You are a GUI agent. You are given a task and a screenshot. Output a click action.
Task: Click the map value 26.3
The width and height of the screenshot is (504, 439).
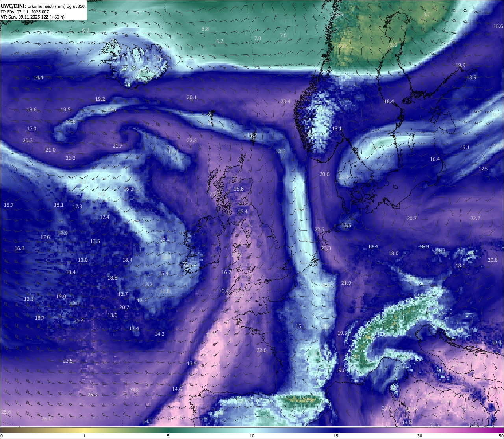pyautogui.click(x=92, y=395)
